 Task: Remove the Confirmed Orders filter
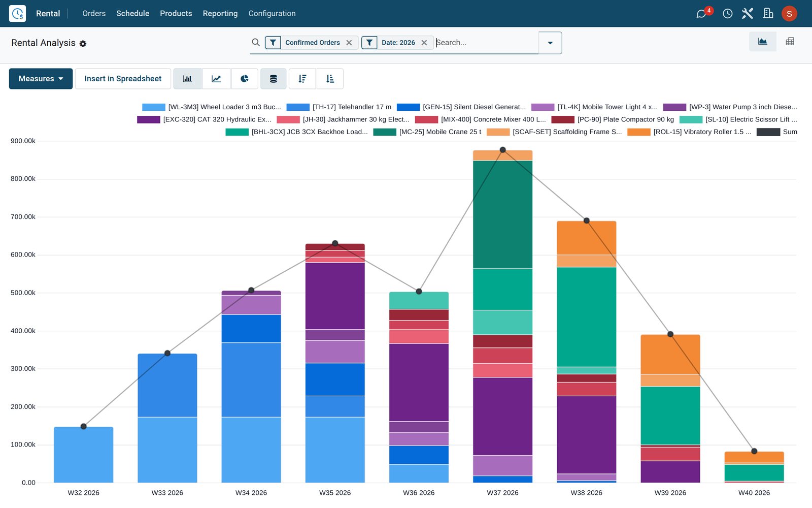pos(349,43)
